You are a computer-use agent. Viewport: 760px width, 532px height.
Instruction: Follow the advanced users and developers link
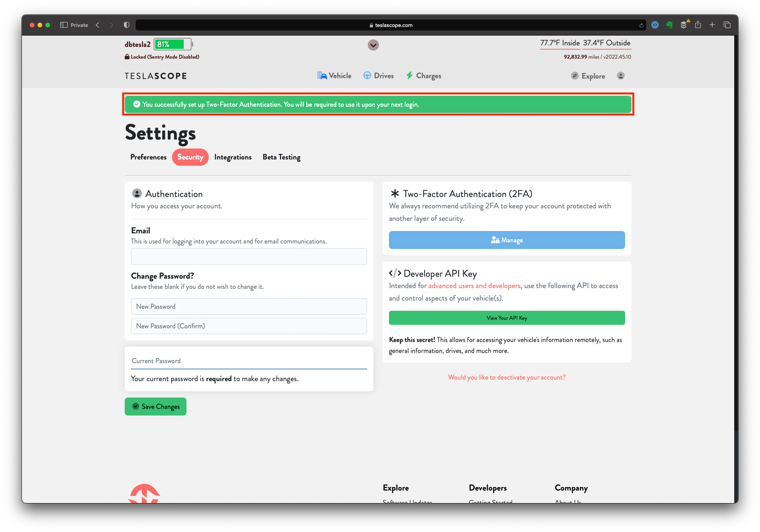475,286
